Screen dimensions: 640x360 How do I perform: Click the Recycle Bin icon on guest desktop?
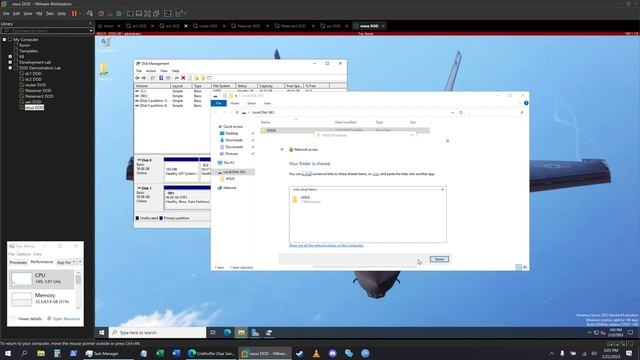pyautogui.click(x=106, y=44)
